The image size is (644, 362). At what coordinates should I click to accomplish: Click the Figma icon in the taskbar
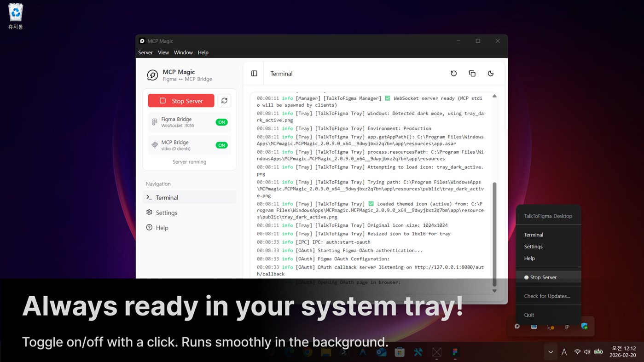455,352
